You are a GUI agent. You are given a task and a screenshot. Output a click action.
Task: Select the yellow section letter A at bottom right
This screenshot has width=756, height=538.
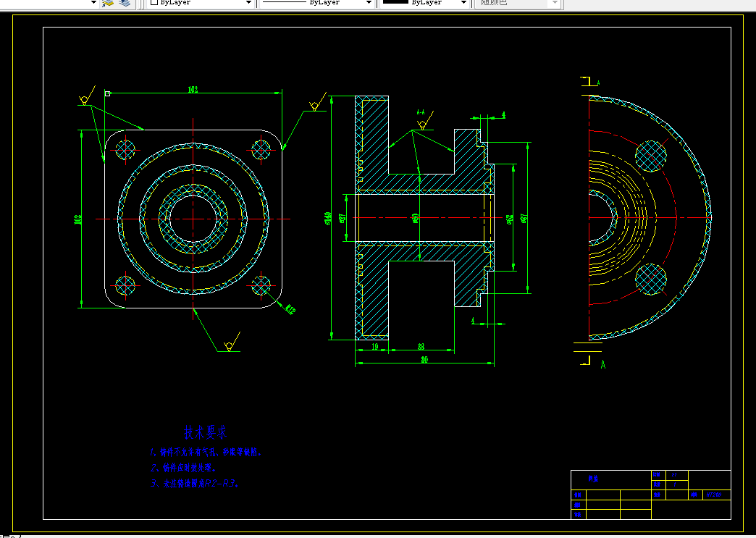point(602,364)
